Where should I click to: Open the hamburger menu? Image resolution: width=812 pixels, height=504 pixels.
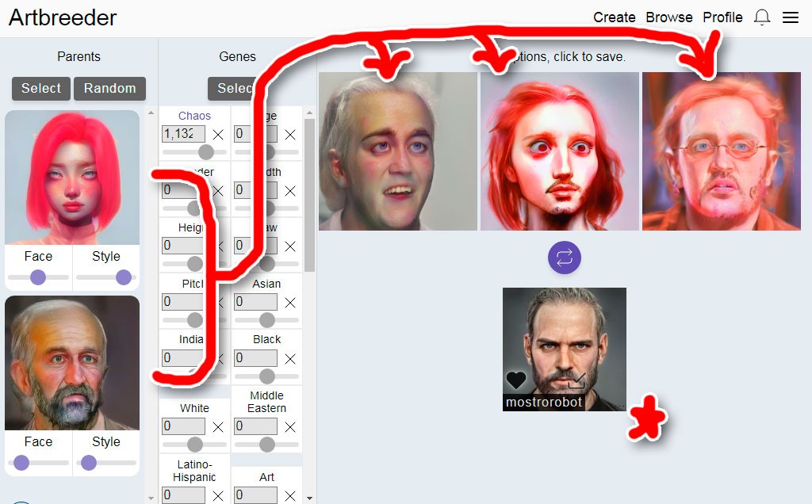pos(791,17)
